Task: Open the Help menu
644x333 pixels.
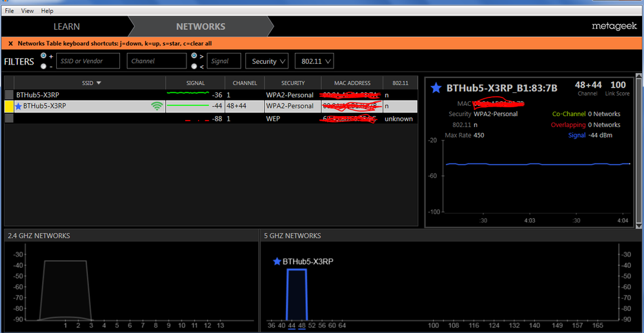Action: (47, 11)
